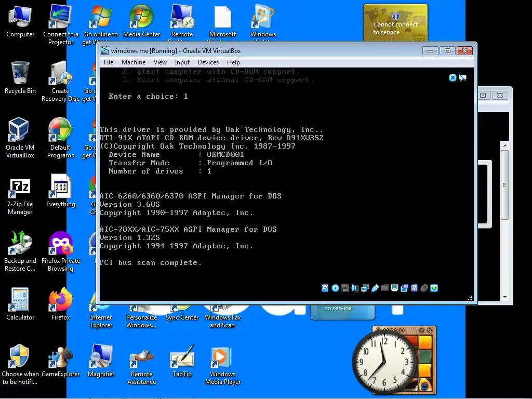
Task: Click the 'PCI bus scan complete.' text line
Action: [150, 262]
